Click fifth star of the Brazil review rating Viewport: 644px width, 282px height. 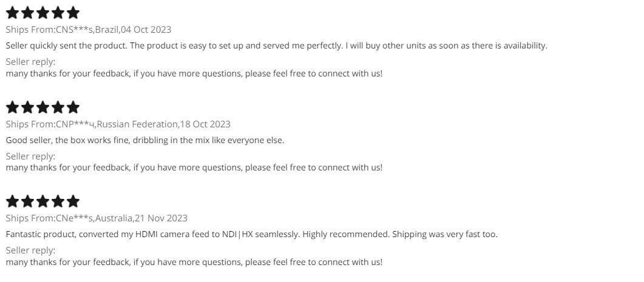coord(73,13)
